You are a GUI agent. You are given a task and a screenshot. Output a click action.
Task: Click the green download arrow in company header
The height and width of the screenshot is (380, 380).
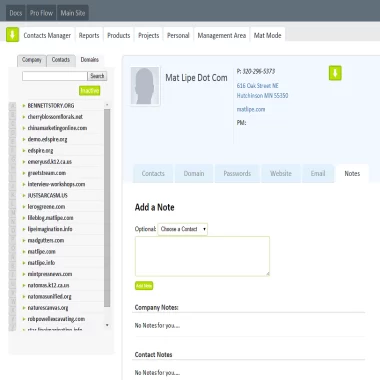coord(335,73)
